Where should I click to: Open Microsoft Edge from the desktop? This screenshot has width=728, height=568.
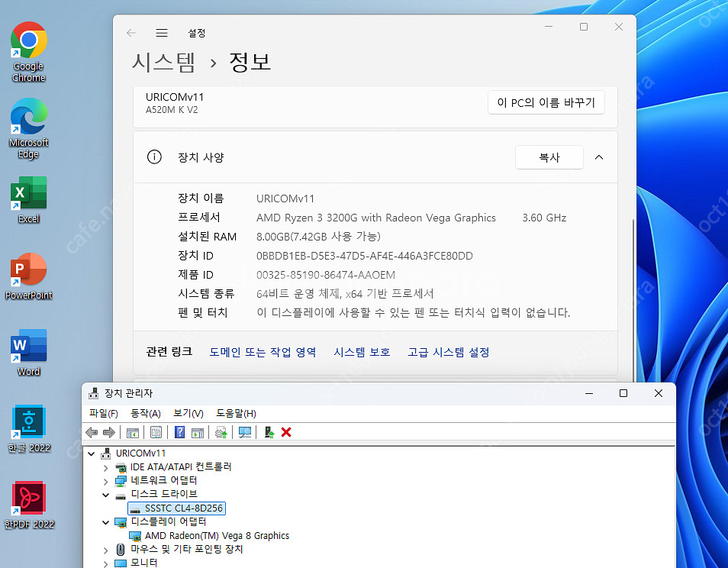pos(28,118)
